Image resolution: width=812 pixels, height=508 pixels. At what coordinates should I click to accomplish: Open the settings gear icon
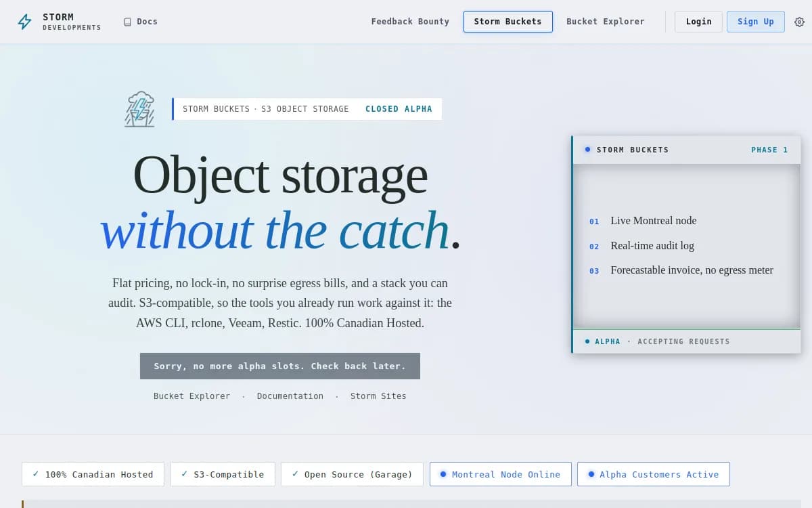coord(799,22)
